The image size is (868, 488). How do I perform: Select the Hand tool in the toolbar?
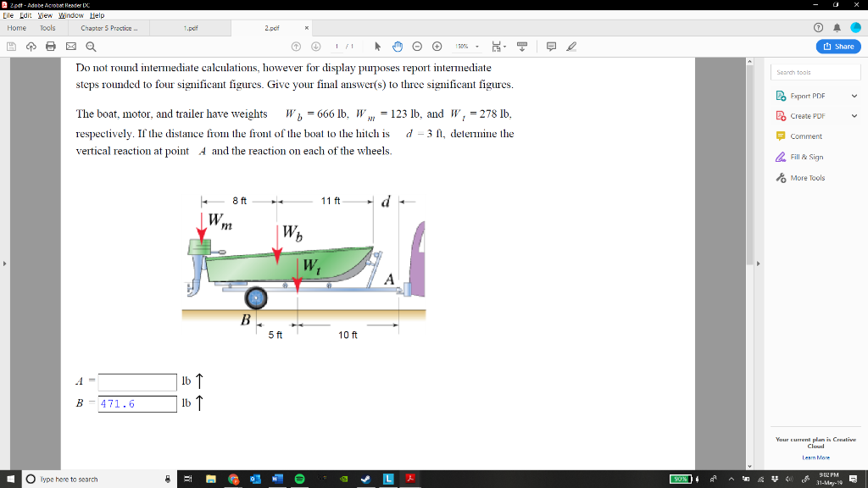pyautogui.click(x=397, y=47)
